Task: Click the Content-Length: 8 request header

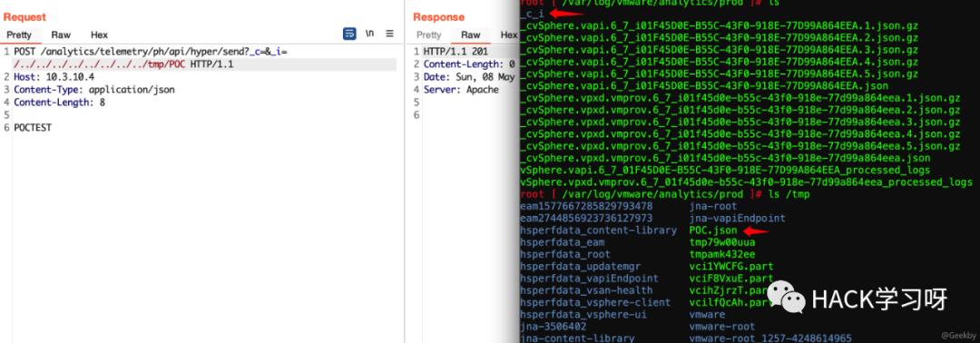Action: [59, 103]
